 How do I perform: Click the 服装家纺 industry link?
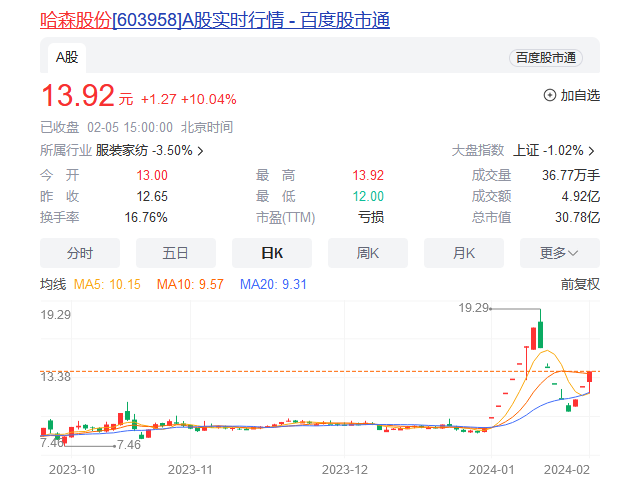pyautogui.click(x=121, y=151)
